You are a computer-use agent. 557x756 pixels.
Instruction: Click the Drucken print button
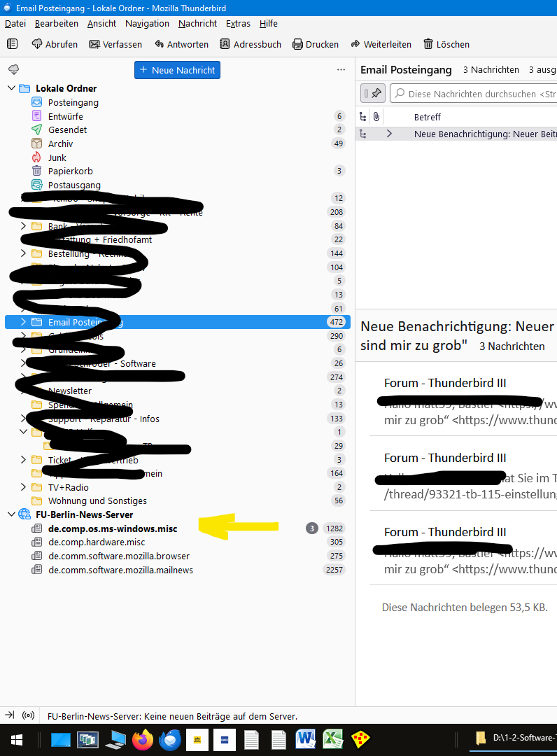pos(316,44)
